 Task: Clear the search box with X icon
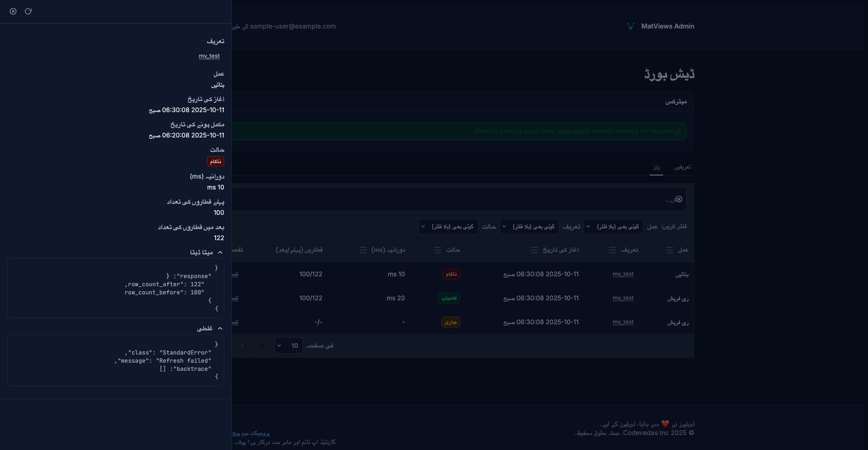(679, 199)
